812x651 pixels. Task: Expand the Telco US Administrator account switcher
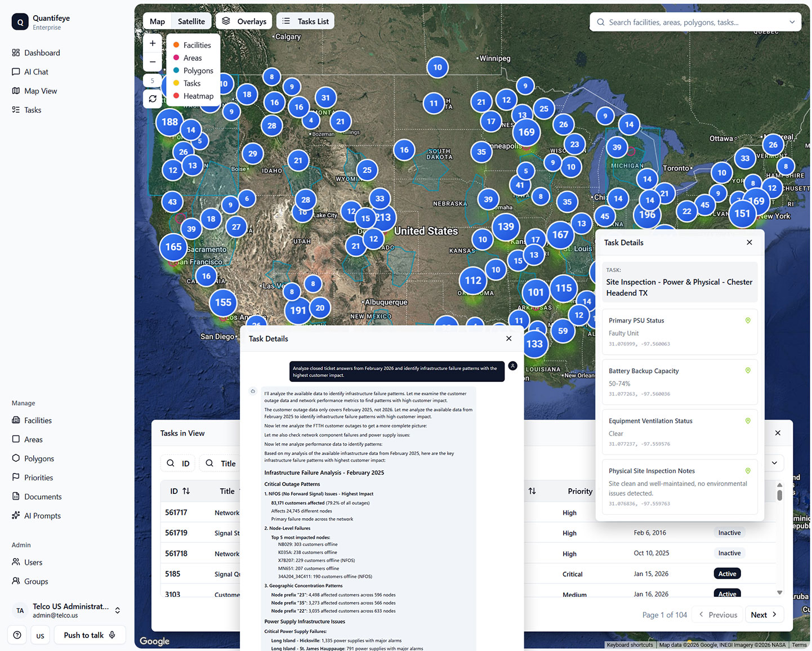tap(118, 610)
